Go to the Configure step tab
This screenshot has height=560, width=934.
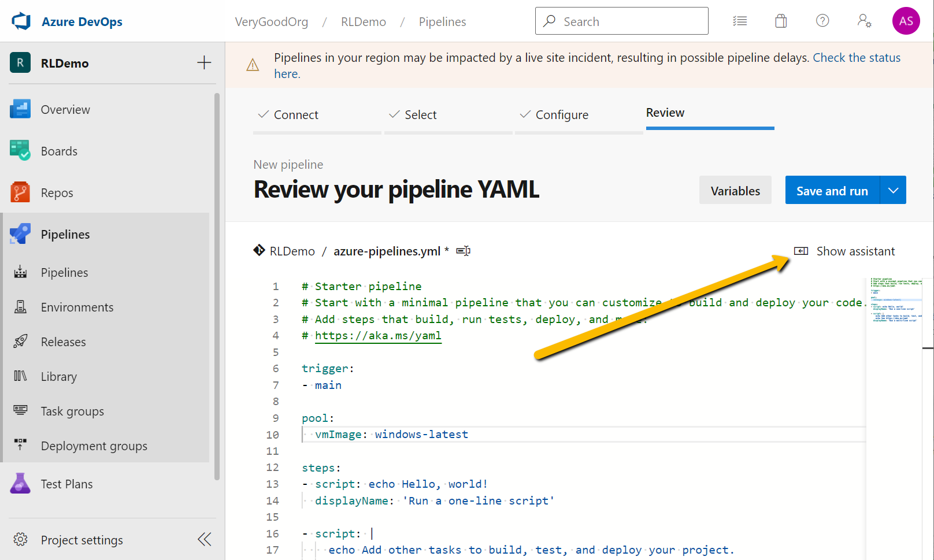point(579,115)
